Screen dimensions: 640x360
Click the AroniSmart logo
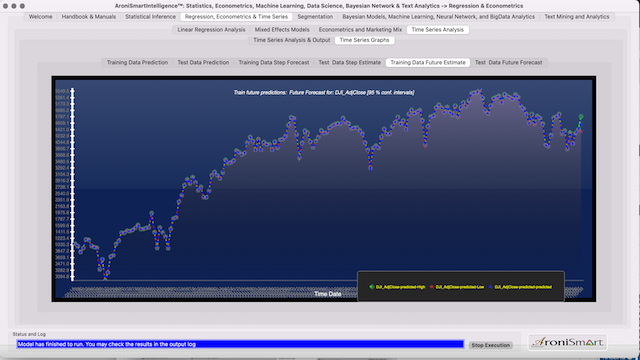(567, 342)
